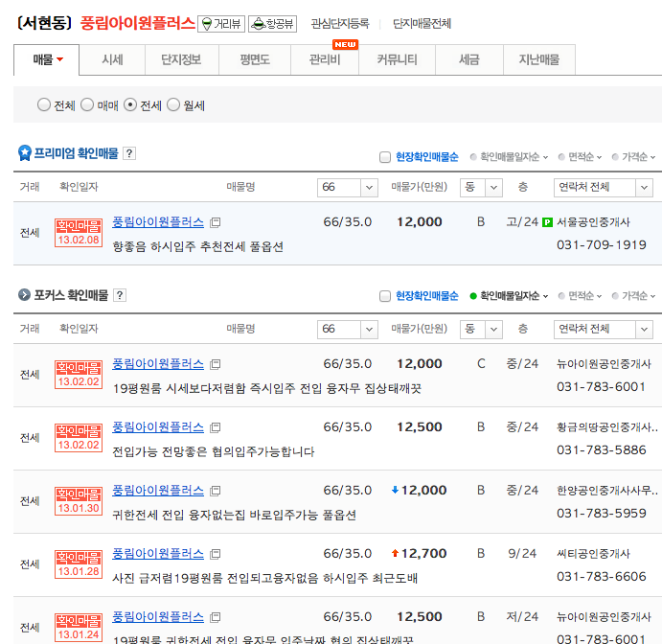Image resolution: width=662 pixels, height=644 pixels.
Task: Sort premium listings by 가격순
Action: (633, 157)
